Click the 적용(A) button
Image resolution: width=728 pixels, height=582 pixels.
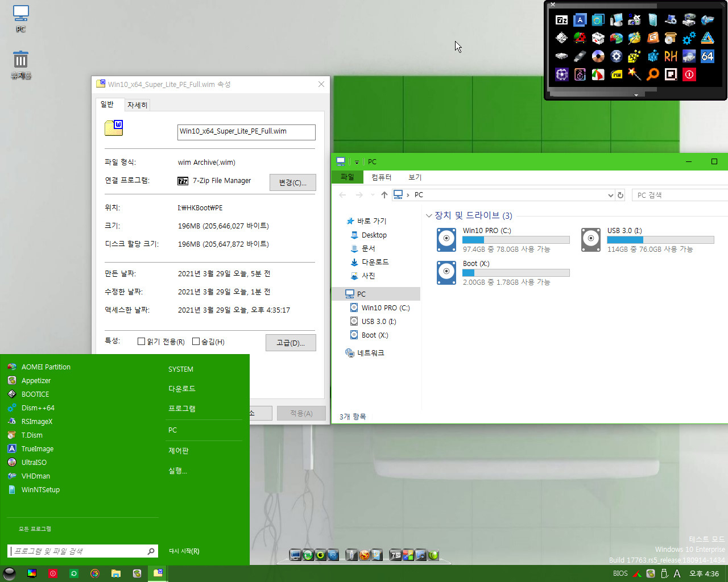coord(301,413)
